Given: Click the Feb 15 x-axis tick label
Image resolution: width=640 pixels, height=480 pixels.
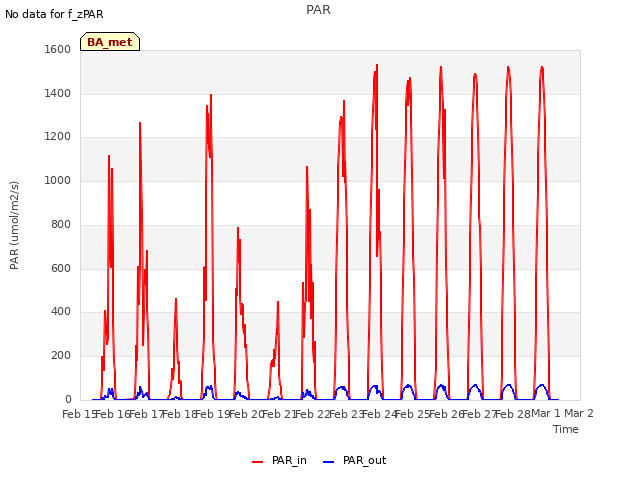Looking at the screenshot, I should pos(79,414).
